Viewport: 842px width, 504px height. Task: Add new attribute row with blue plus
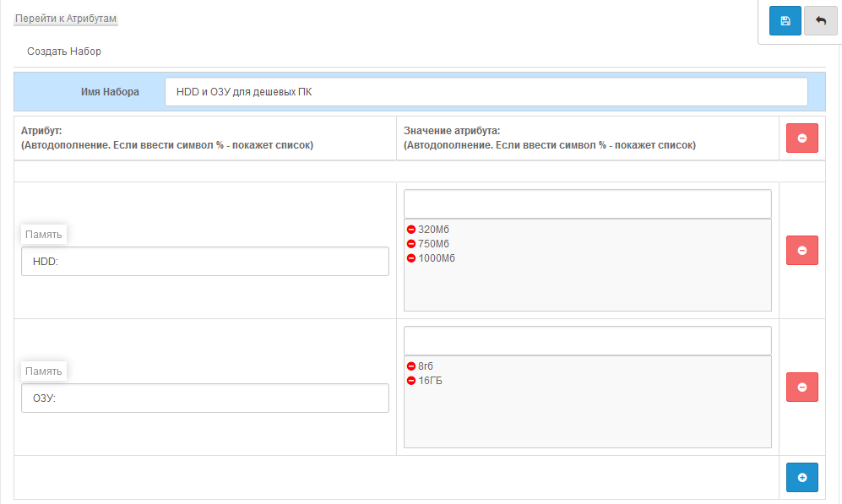pyautogui.click(x=801, y=478)
